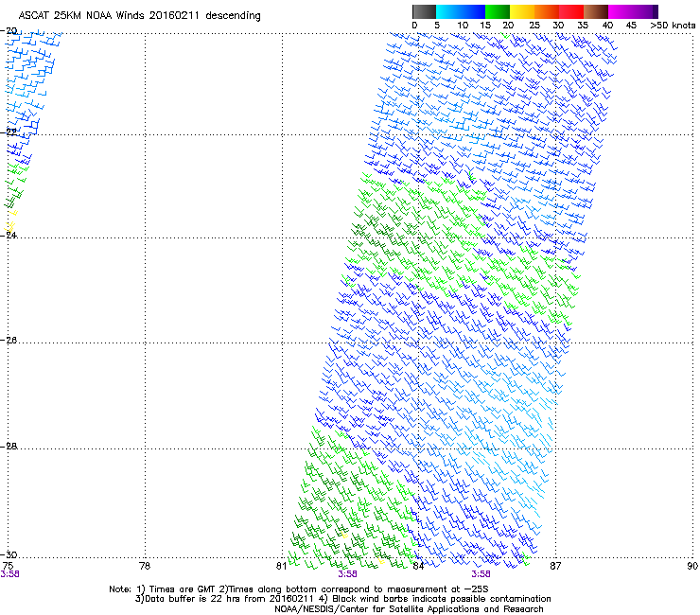
Task: Click the -22 latitude axis label
Action: 9,132
